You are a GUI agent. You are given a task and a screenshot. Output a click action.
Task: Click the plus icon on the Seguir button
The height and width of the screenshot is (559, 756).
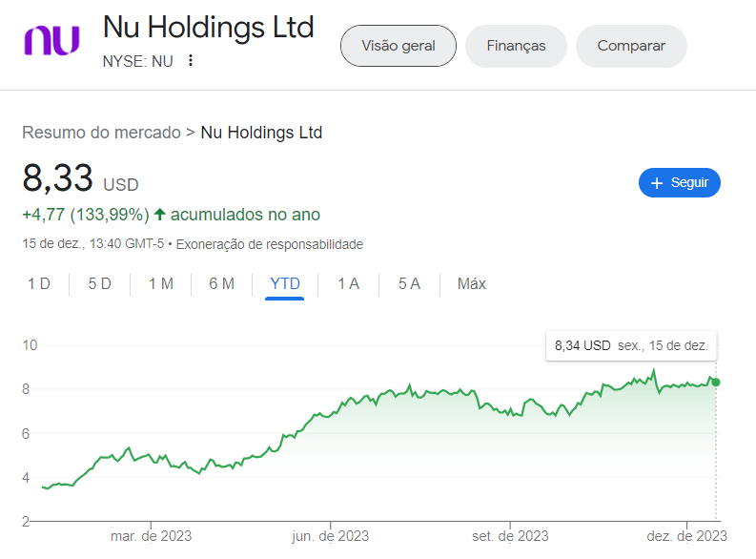point(657,183)
